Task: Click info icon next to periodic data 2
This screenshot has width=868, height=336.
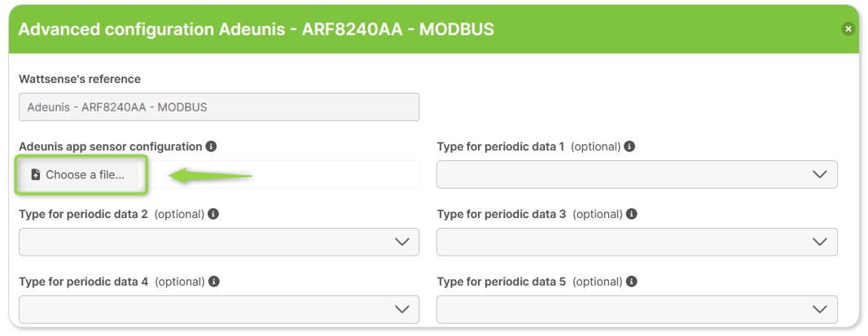Action: (x=213, y=214)
